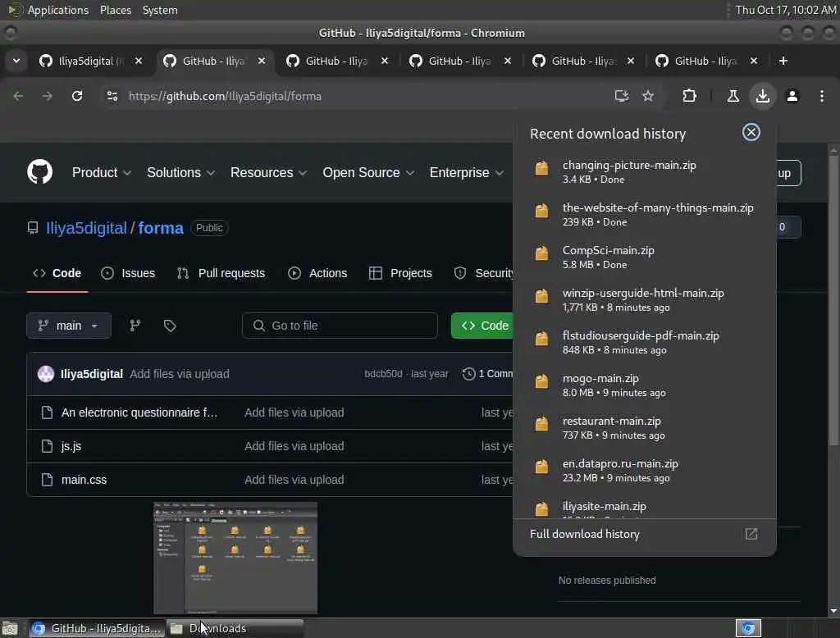
Task: Open en.datapro.ru-main.zip download entry
Action: point(645,470)
